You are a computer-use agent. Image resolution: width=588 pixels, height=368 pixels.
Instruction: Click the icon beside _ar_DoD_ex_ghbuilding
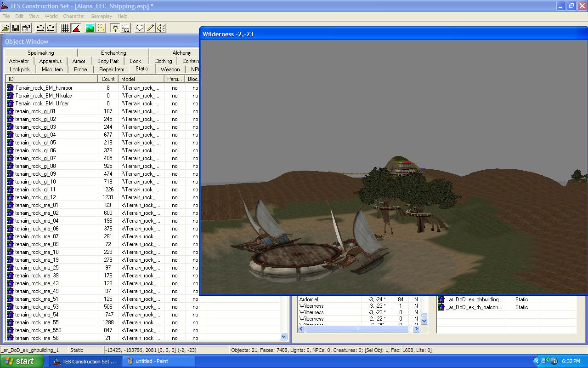[441, 299]
